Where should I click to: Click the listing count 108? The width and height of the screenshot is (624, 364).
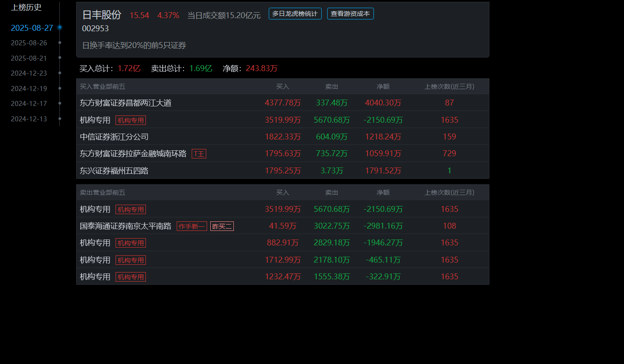(450, 226)
